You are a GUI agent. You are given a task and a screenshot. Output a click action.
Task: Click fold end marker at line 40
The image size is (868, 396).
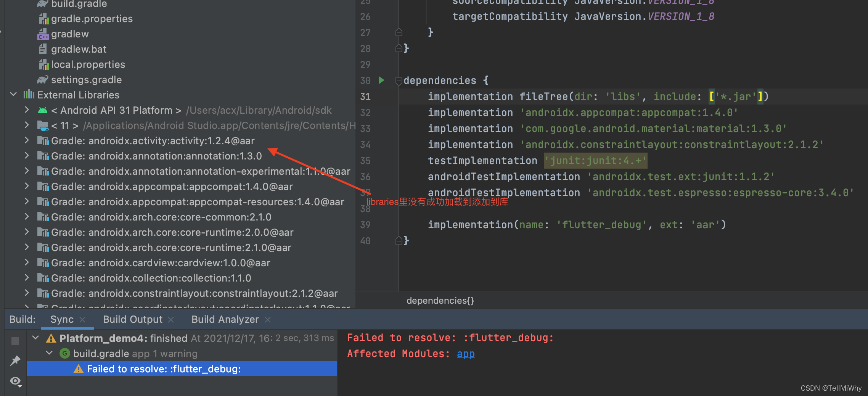399,241
